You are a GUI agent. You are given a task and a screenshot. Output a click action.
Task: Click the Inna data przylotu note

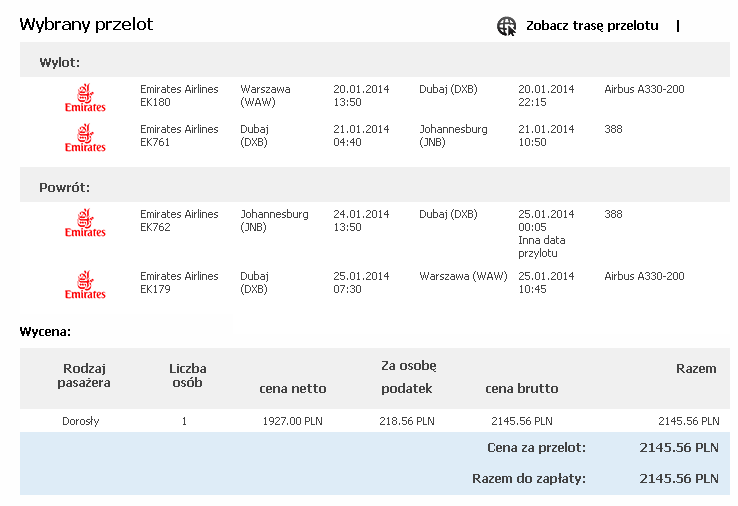coord(542,247)
